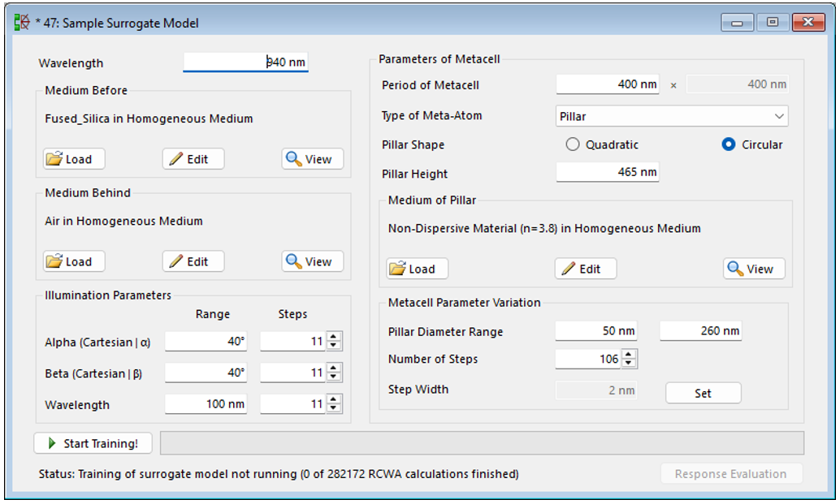Screen dimensions: 840x504
Task: Decrease Beta steps with down arrow
Action: click(x=334, y=377)
